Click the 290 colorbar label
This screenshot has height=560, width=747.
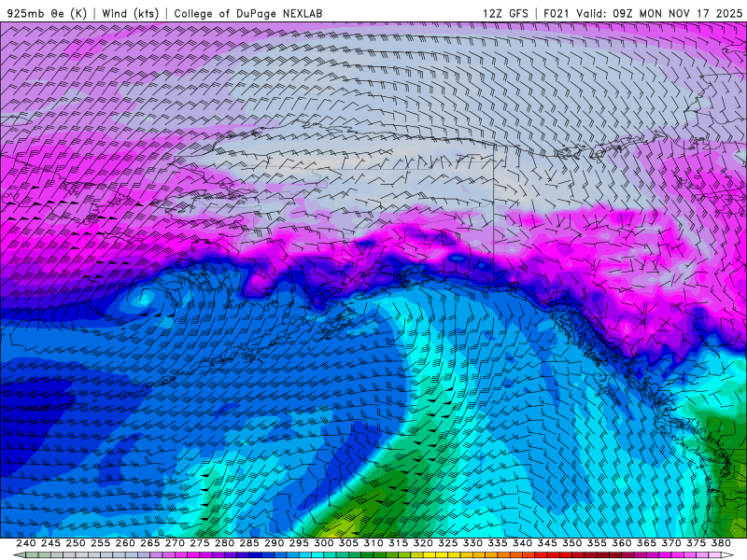point(274,543)
